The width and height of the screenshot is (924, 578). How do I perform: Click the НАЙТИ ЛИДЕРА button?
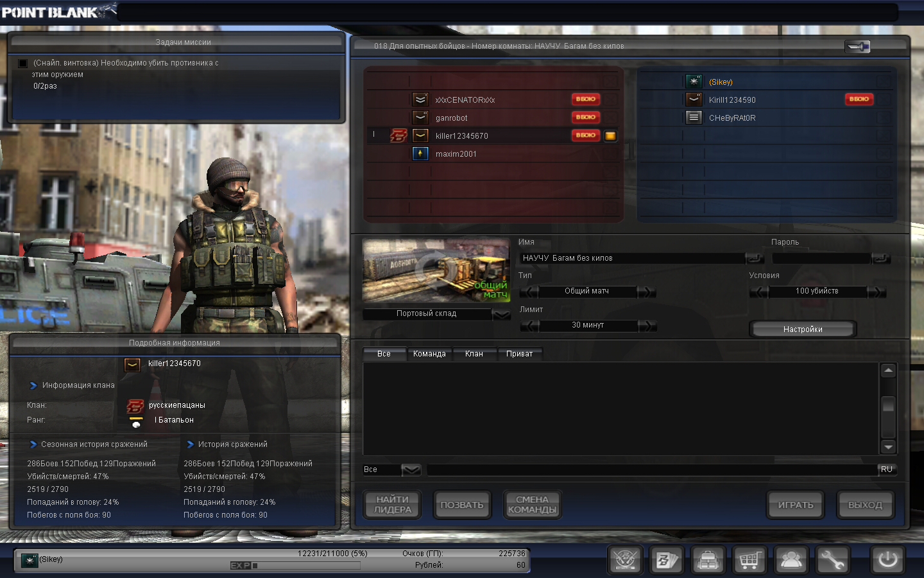click(x=393, y=505)
